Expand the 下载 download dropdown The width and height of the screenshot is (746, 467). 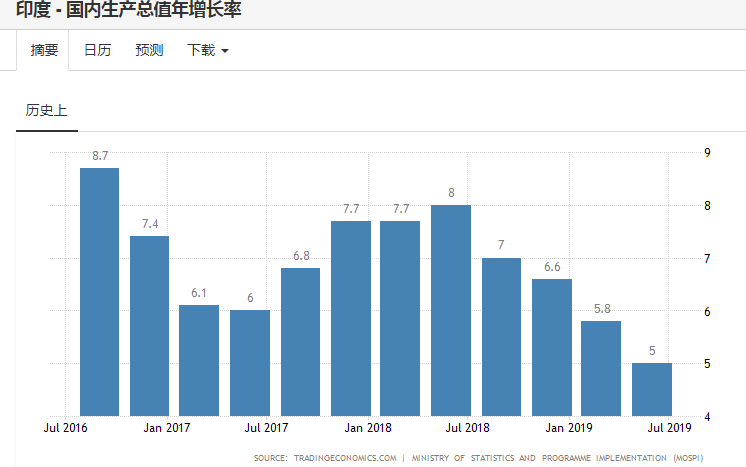[x=207, y=50]
